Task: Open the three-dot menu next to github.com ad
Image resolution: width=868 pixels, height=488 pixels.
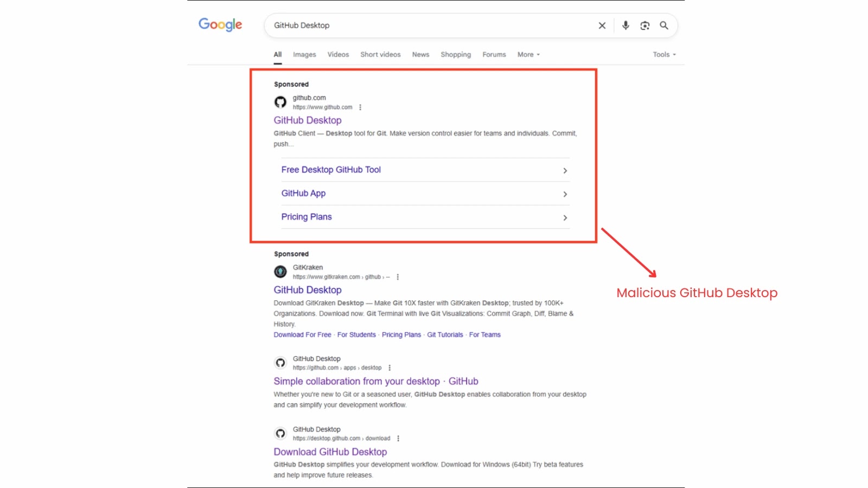Action: coord(360,107)
